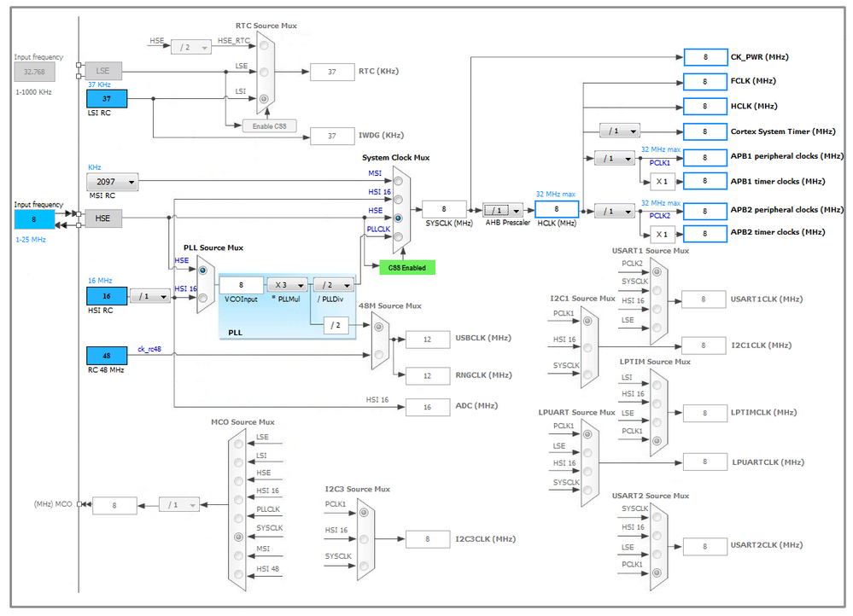
Task: Edit HSE input frequency field showing 8
Action: [x=34, y=219]
